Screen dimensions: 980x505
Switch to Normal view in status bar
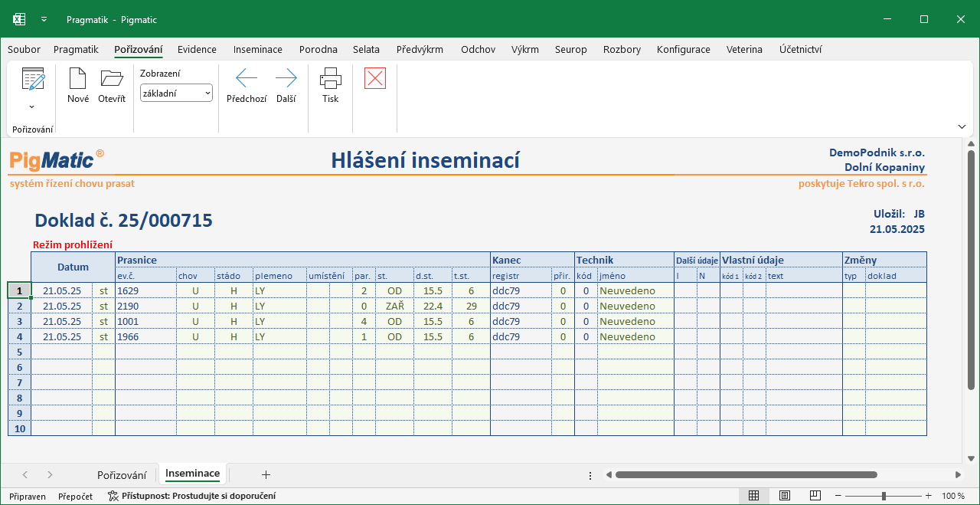click(753, 496)
